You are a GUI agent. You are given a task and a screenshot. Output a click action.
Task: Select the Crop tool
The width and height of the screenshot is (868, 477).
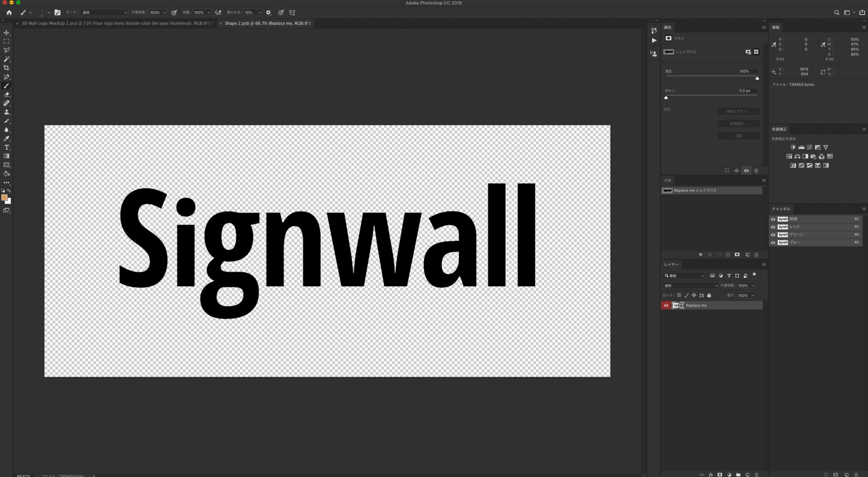(x=6, y=67)
